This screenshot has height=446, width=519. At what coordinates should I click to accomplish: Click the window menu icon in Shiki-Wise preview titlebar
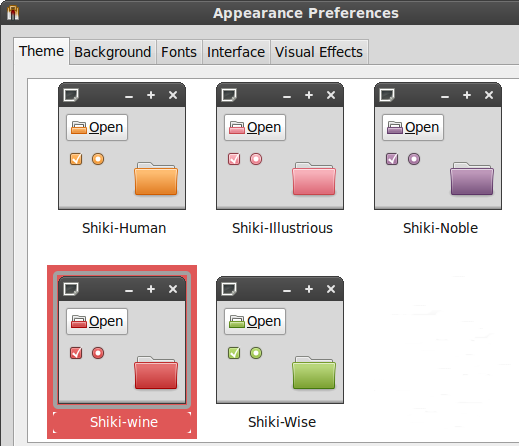click(x=229, y=289)
